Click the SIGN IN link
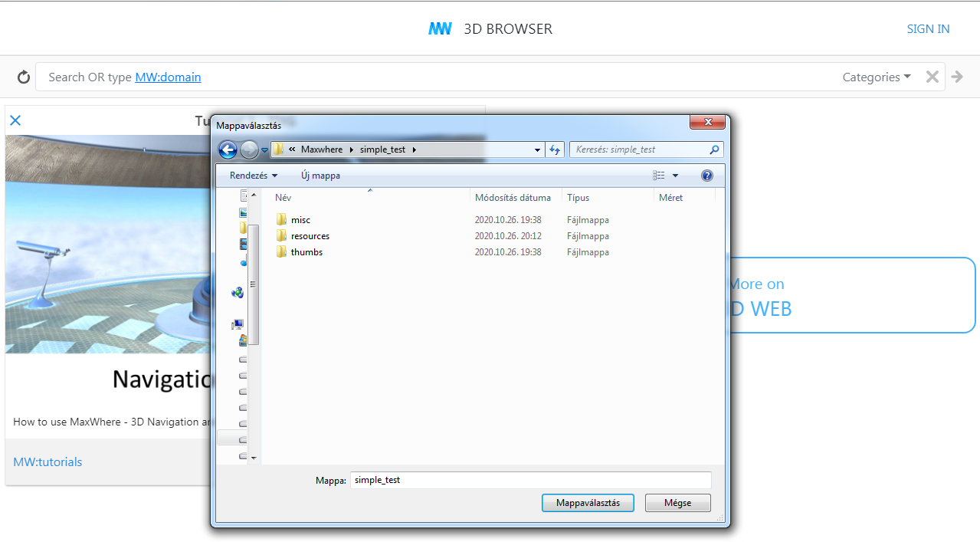The height and width of the screenshot is (542, 980). coord(928,29)
